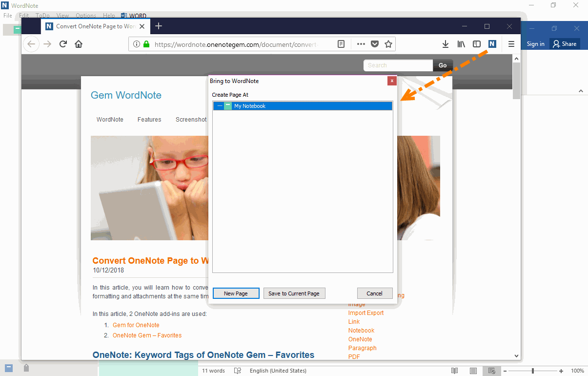The image size is (588, 376).
Task: Open the Options menu in WordNote
Action: coord(86,16)
